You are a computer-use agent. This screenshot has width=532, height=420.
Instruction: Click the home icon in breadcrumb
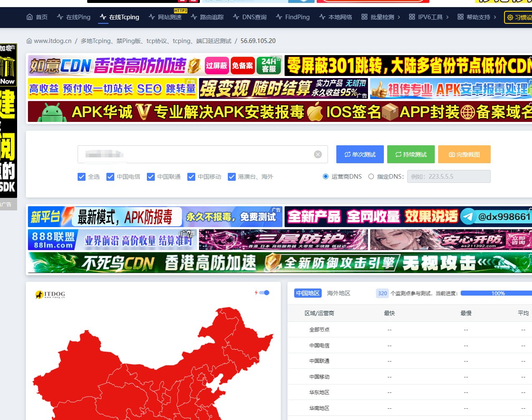pyautogui.click(x=29, y=41)
